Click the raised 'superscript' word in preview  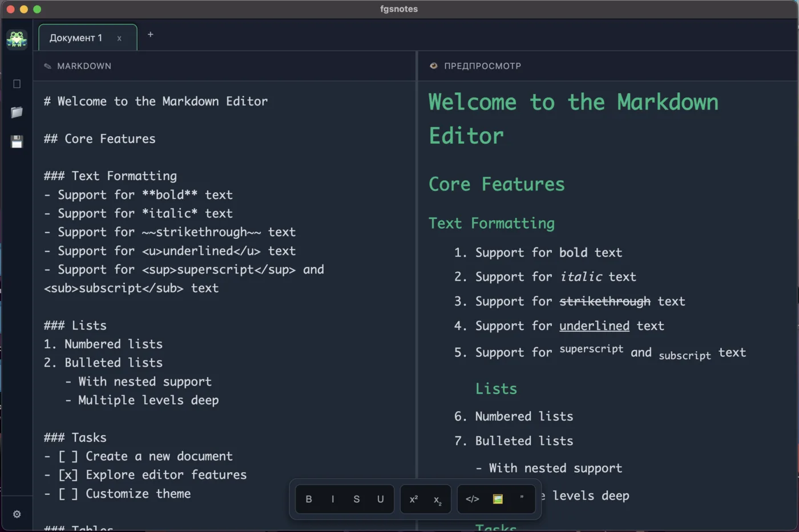click(591, 349)
